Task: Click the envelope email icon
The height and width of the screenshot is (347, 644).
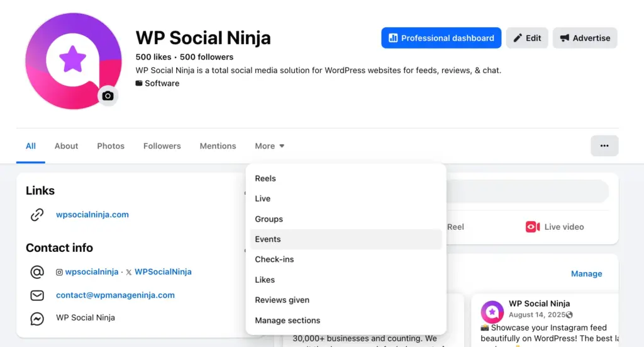Action: 37,295
